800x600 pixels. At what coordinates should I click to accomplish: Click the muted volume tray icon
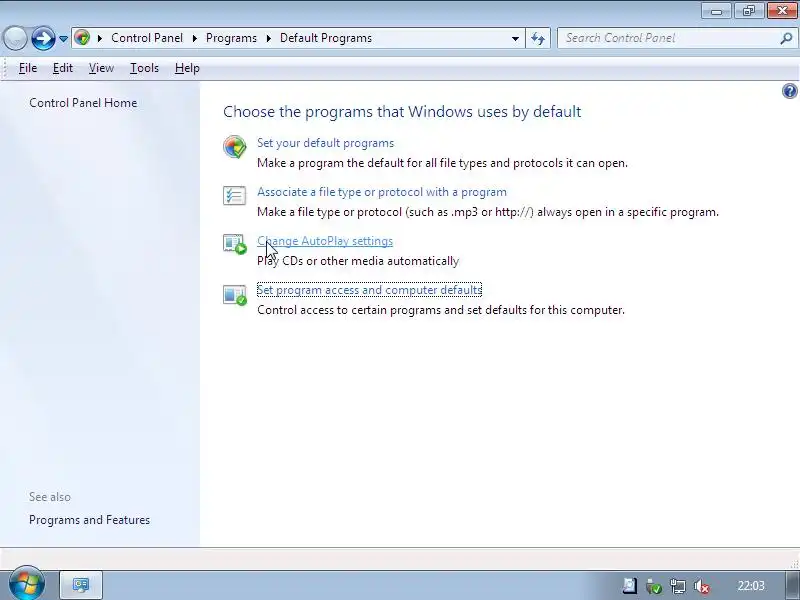pos(702,586)
